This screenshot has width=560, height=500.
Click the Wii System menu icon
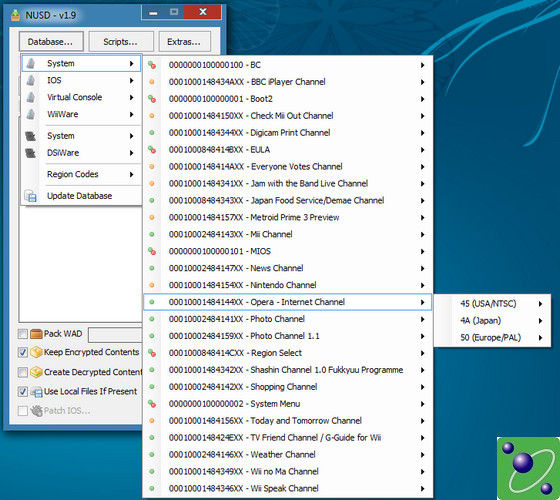(31, 64)
